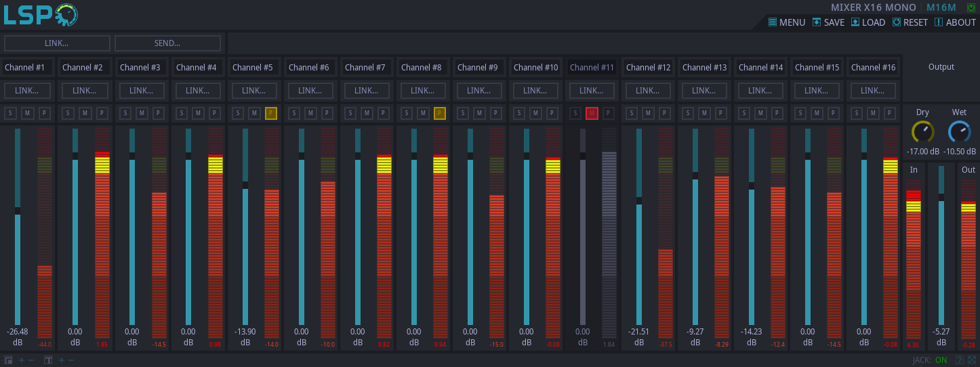The width and height of the screenshot is (980, 367).
Task: Click Channel #13 gain fader handle
Action: point(695,176)
